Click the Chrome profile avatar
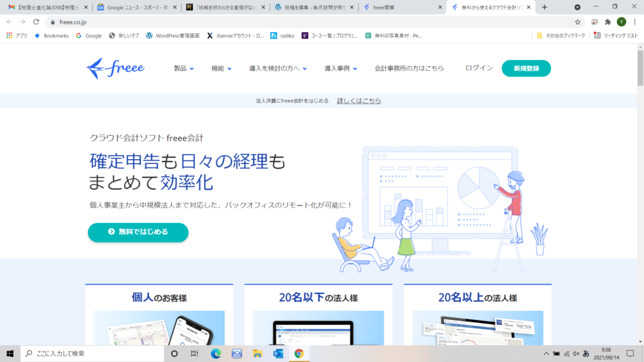This screenshot has width=644, height=362. click(x=621, y=21)
